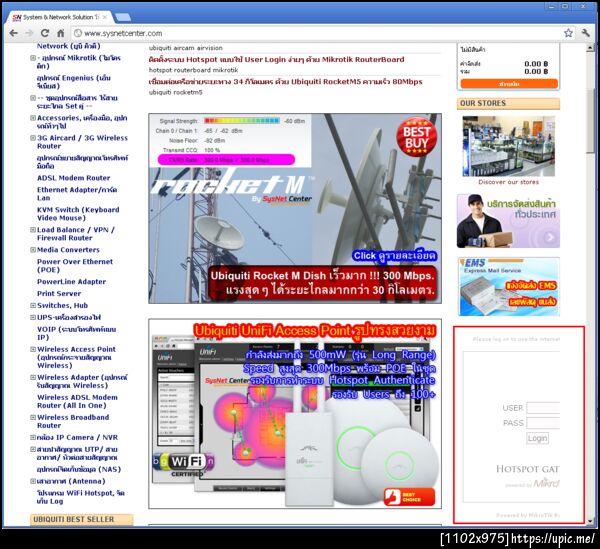Open the browser home page icon
The image size is (600, 549).
[60, 33]
